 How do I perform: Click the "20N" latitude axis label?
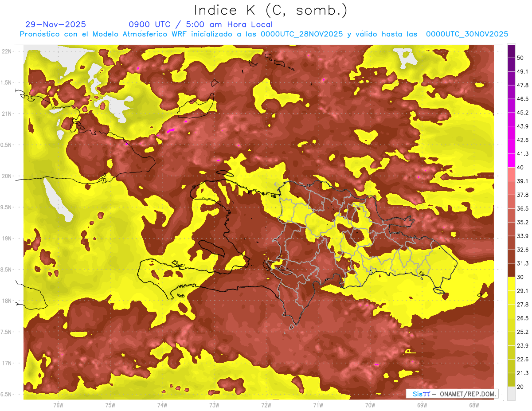point(7,176)
